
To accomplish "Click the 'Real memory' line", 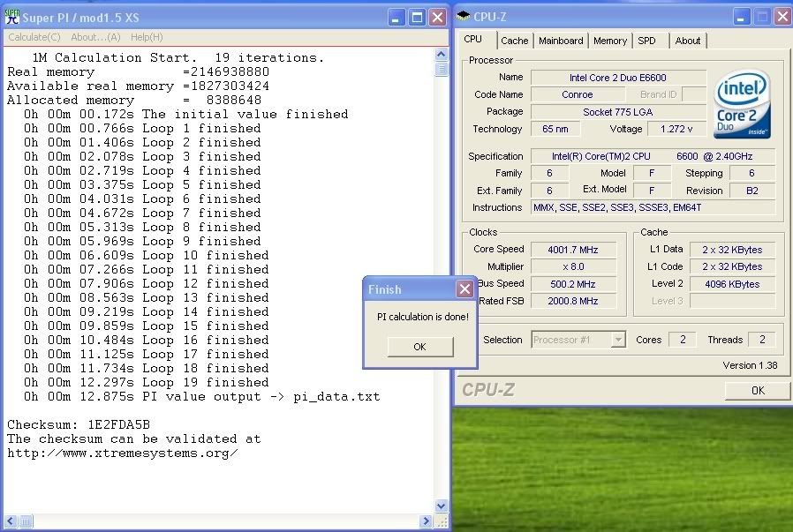I will tap(138, 71).
